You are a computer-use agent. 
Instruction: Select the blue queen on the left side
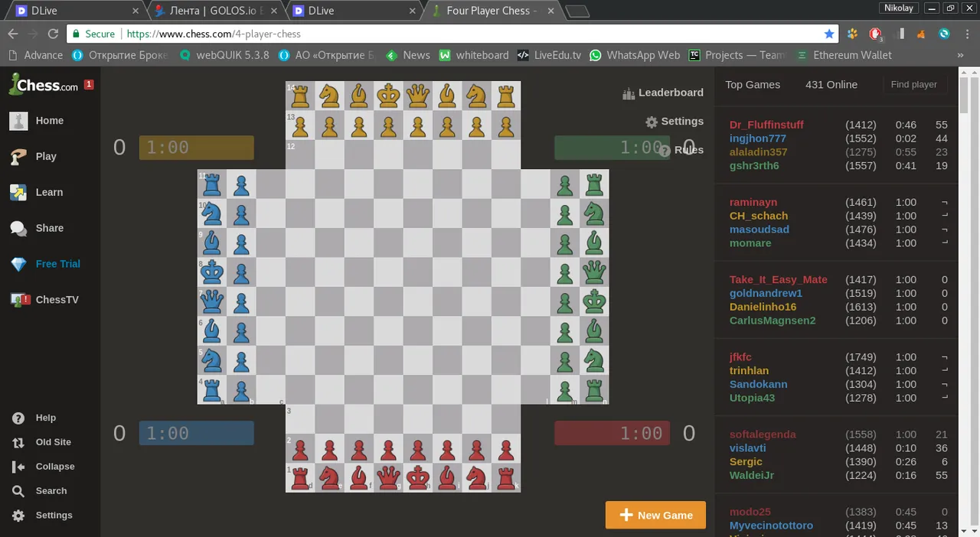[x=212, y=301]
